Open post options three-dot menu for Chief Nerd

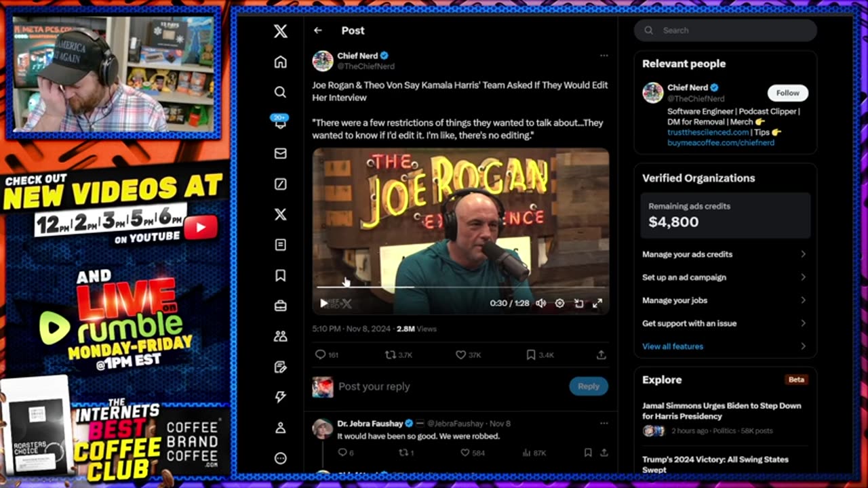(x=604, y=56)
